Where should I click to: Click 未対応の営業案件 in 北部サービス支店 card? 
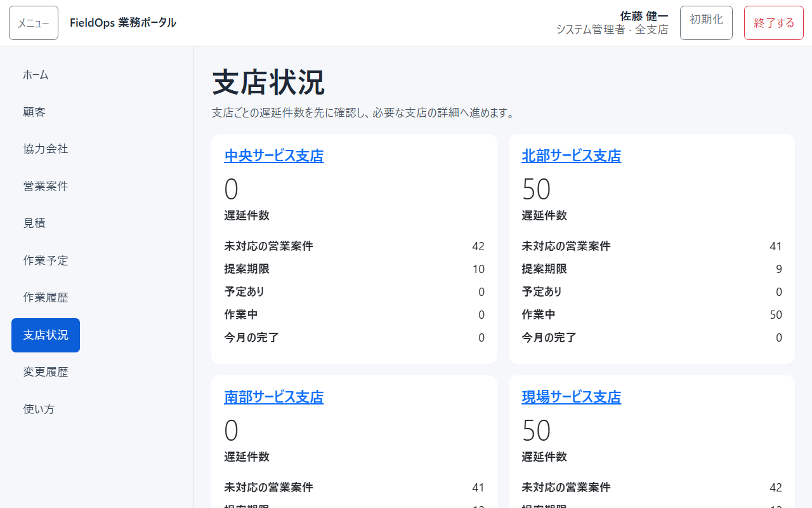[566, 246]
